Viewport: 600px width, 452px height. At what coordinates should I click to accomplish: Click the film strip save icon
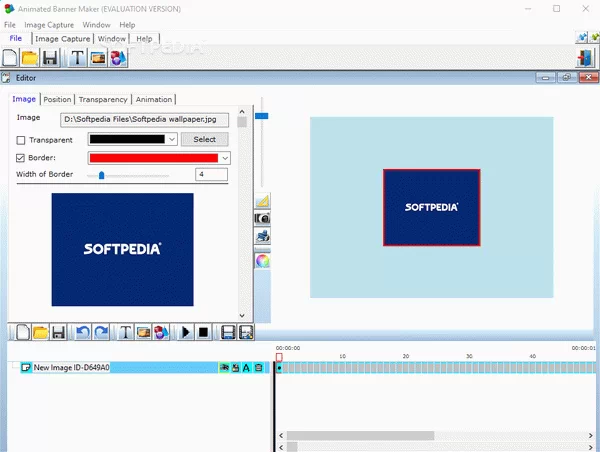click(x=228, y=332)
